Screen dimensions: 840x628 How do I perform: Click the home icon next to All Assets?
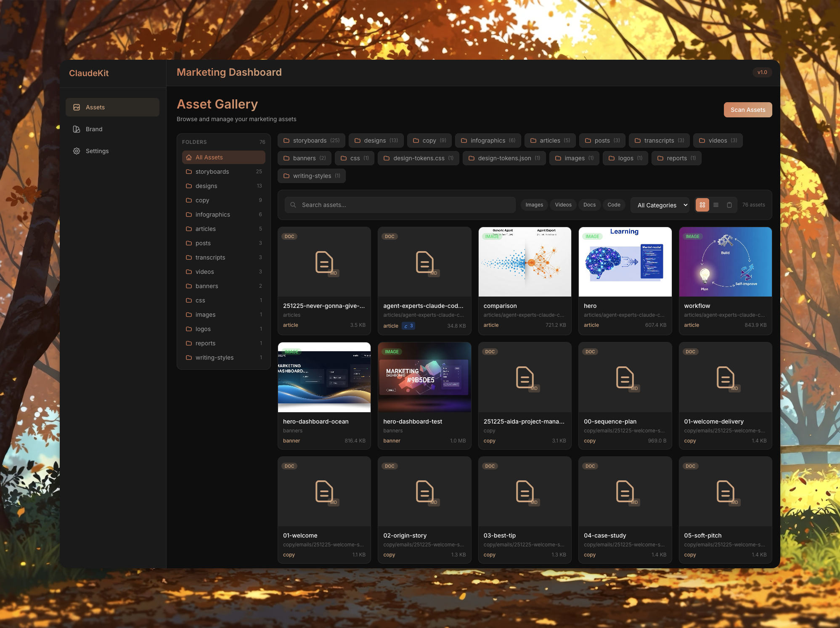click(x=189, y=157)
